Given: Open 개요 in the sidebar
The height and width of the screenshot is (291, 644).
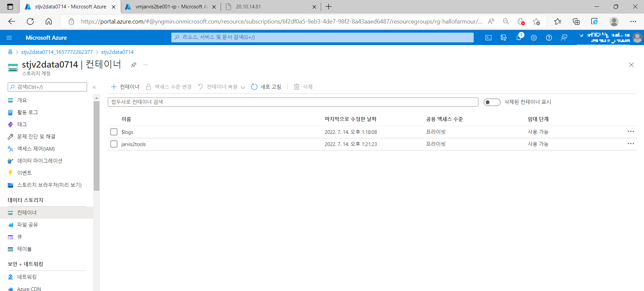Looking at the screenshot, I should [x=22, y=100].
